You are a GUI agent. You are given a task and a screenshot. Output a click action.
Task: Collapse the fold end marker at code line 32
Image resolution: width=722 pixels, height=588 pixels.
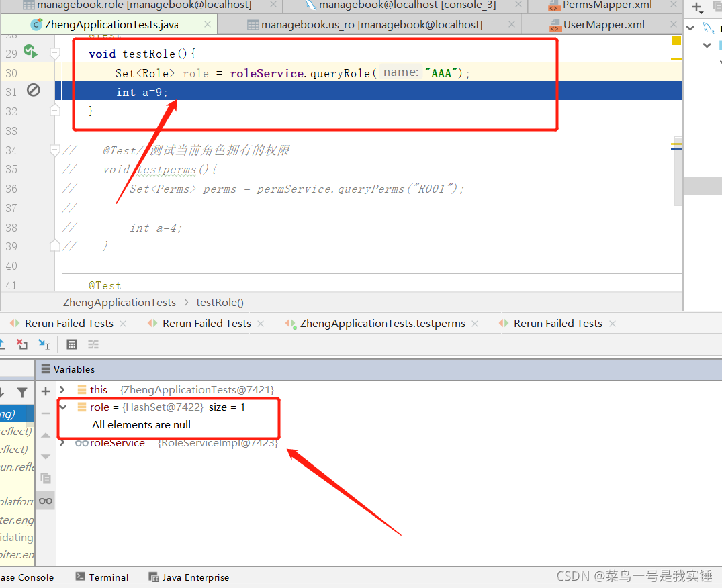[x=55, y=111]
